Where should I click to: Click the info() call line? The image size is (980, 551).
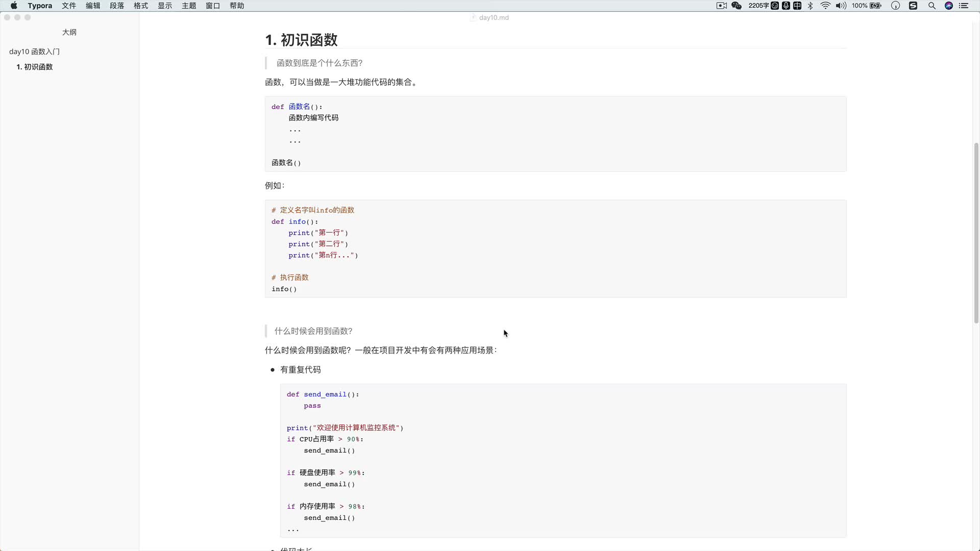point(284,289)
